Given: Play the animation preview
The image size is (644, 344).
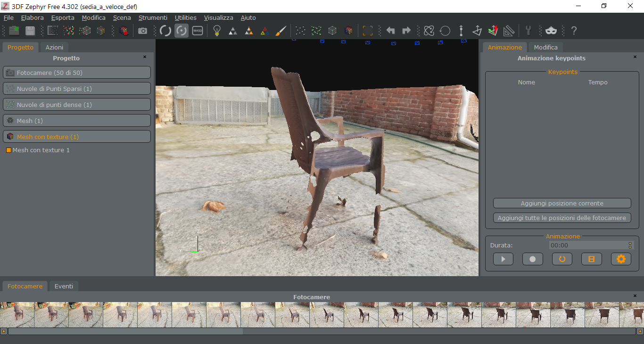Looking at the screenshot, I should [x=503, y=259].
